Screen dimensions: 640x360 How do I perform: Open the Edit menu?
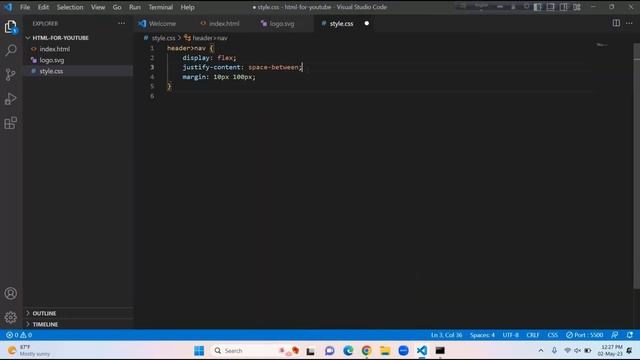pos(43,7)
